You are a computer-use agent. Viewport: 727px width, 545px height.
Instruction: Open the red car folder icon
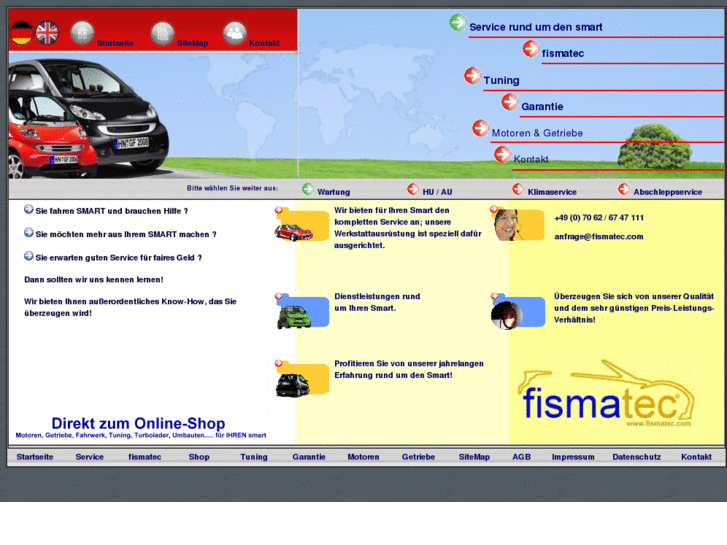[x=301, y=224]
